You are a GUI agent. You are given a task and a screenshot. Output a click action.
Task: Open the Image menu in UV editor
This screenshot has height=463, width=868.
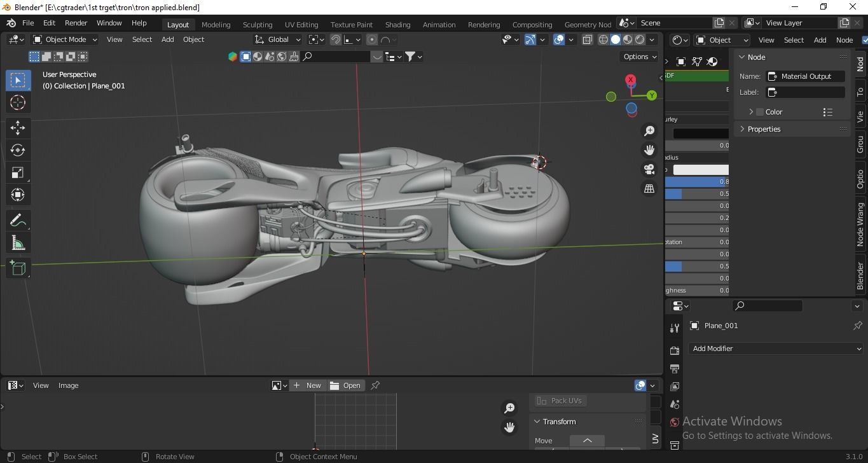pos(68,385)
